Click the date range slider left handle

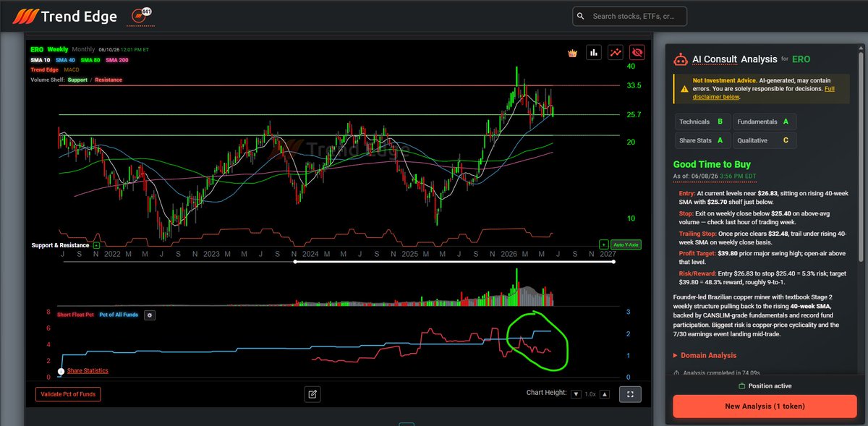tap(294, 262)
